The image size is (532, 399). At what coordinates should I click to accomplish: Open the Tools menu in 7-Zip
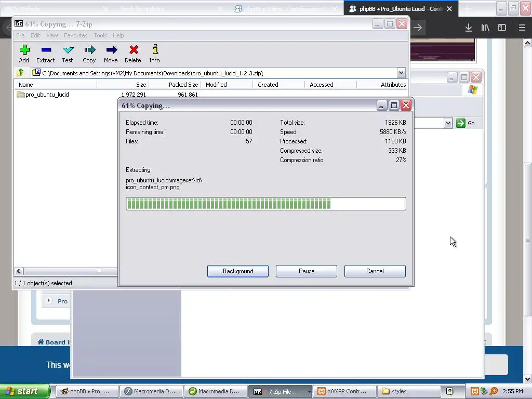(100, 35)
